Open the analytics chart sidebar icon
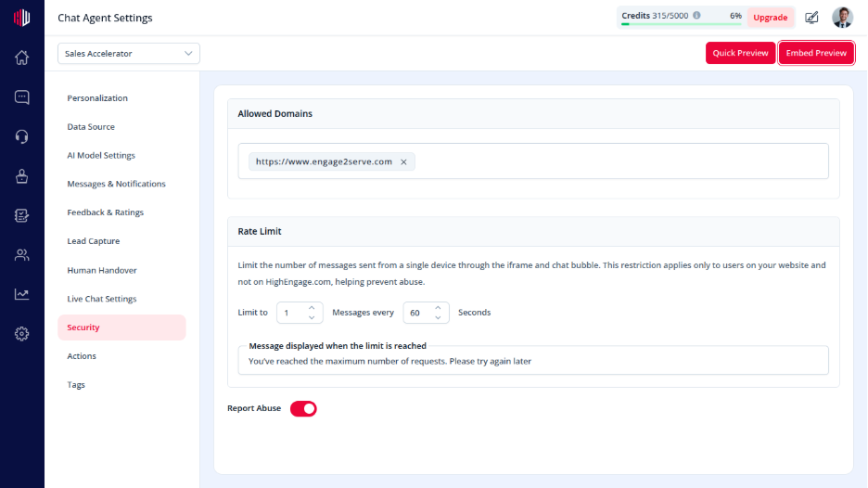This screenshot has width=868, height=488. click(x=21, y=294)
